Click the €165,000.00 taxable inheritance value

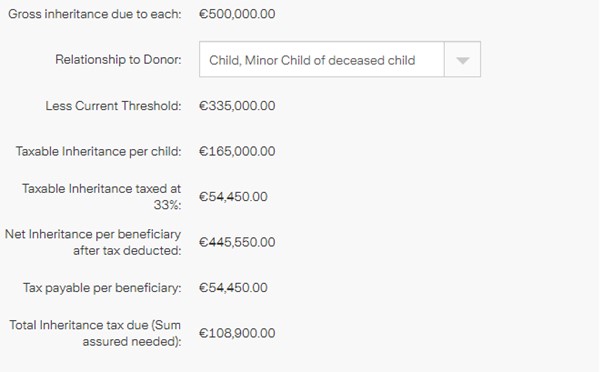(x=237, y=151)
